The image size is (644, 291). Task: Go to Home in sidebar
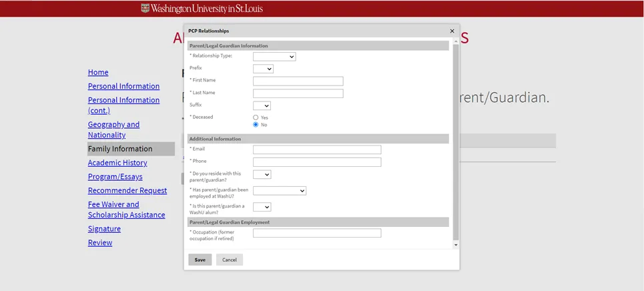click(x=98, y=72)
